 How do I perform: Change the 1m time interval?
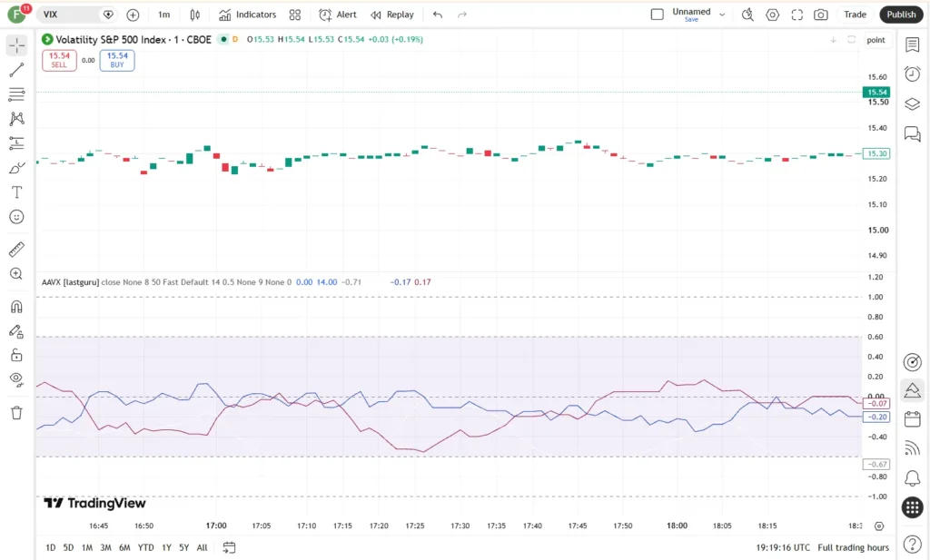pos(164,15)
